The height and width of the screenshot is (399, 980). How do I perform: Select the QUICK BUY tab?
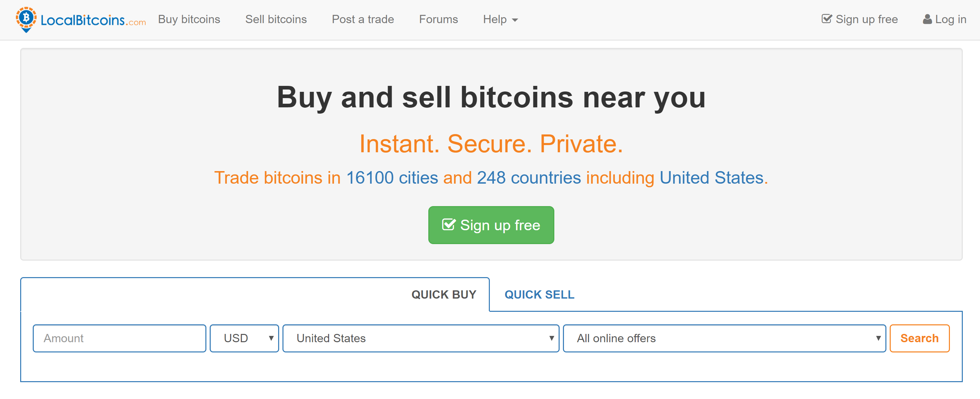(444, 295)
